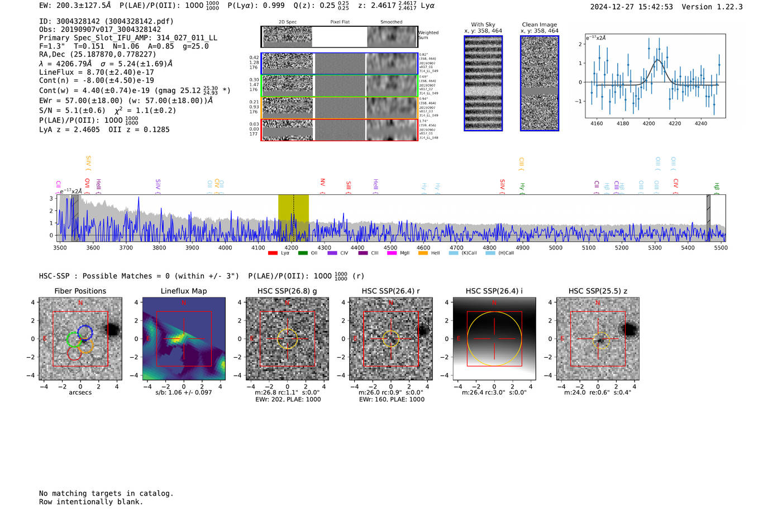Click the blue dashed fiber circle in Fiber Positions

85,332
